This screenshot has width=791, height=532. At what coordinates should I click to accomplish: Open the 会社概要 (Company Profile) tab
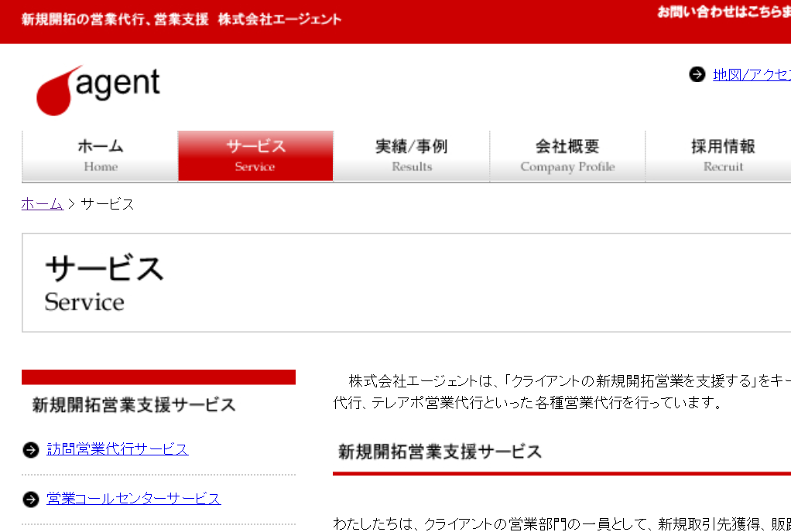[567, 155]
